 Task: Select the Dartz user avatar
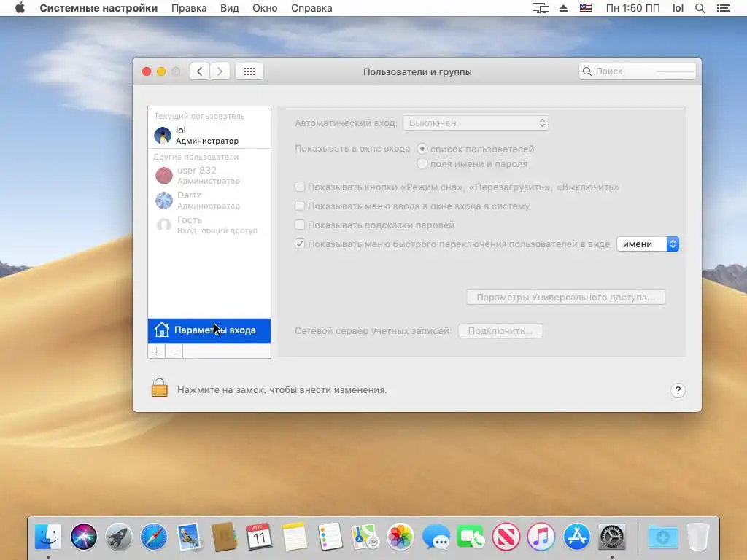pyautogui.click(x=164, y=201)
